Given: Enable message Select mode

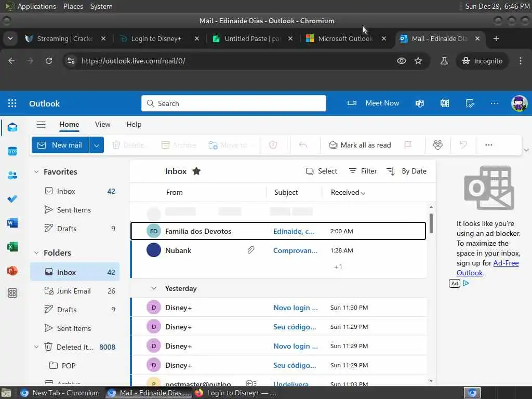Looking at the screenshot, I should pos(321,171).
